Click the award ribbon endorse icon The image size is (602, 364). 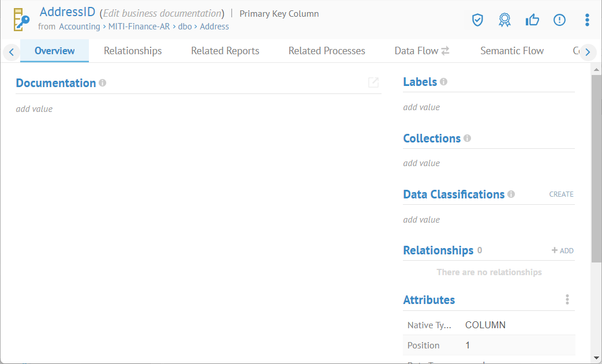click(504, 20)
